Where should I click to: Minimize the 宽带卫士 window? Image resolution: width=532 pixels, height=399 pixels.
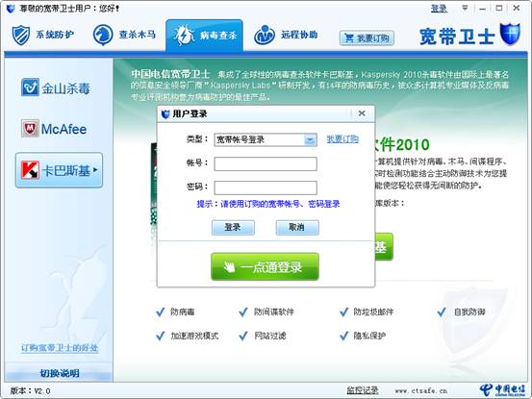coord(483,8)
